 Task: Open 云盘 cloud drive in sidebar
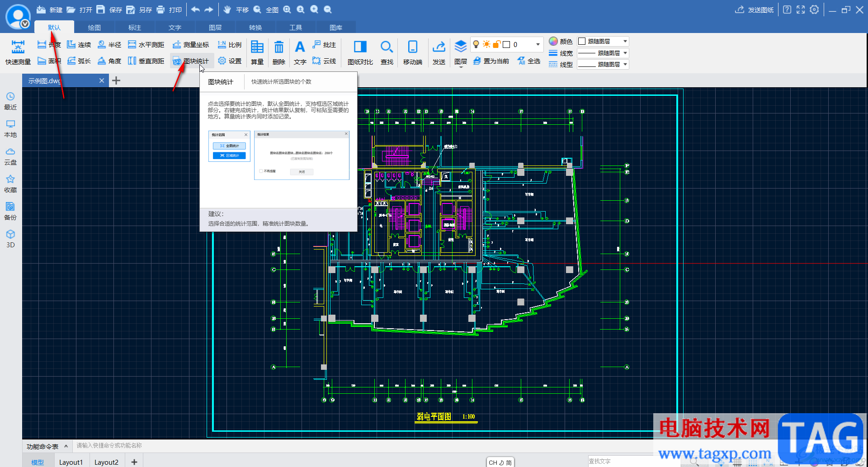click(x=10, y=156)
